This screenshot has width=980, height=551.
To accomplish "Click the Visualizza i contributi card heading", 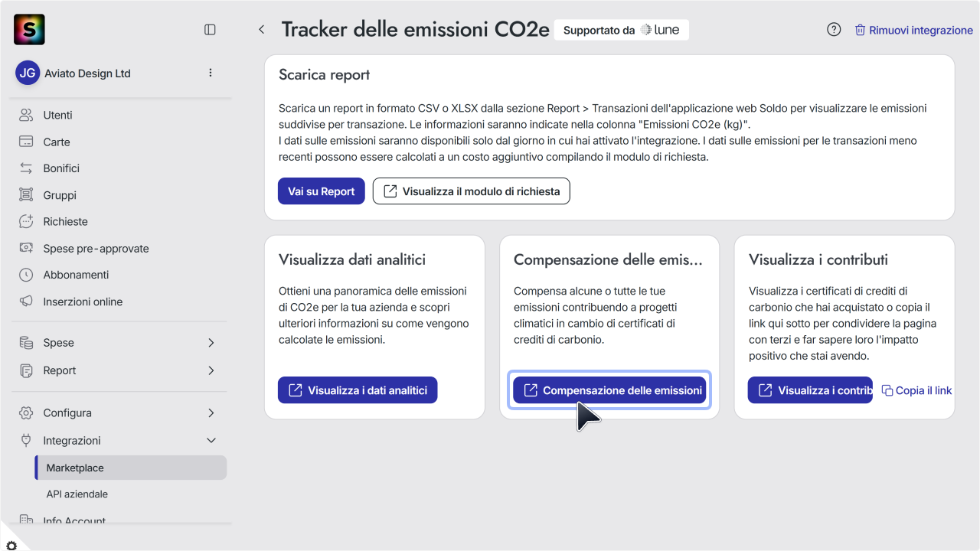I will coord(818,259).
